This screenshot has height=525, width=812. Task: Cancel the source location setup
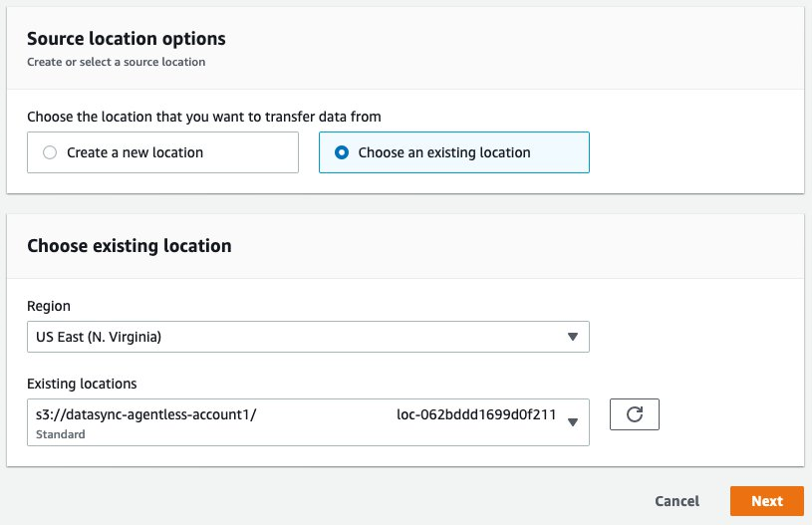(x=677, y=501)
